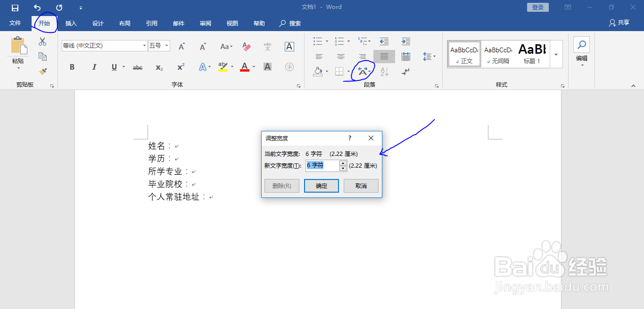Toggle italic formatting
This screenshot has height=309, width=644.
click(94, 67)
